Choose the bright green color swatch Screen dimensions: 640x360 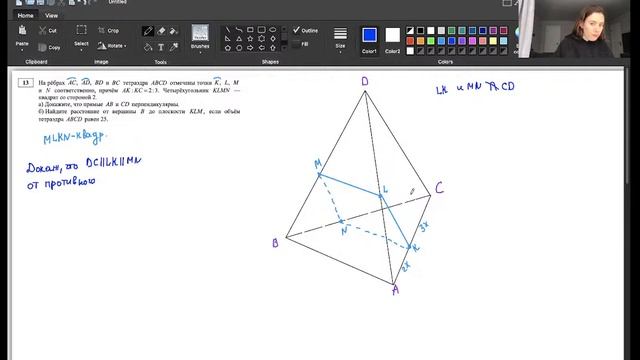(431, 41)
